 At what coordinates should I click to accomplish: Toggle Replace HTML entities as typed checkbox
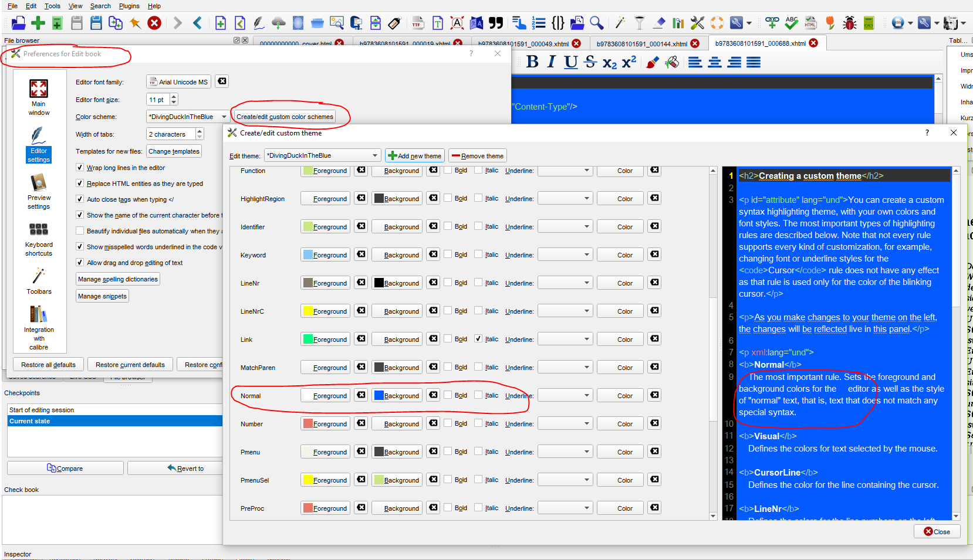click(80, 184)
